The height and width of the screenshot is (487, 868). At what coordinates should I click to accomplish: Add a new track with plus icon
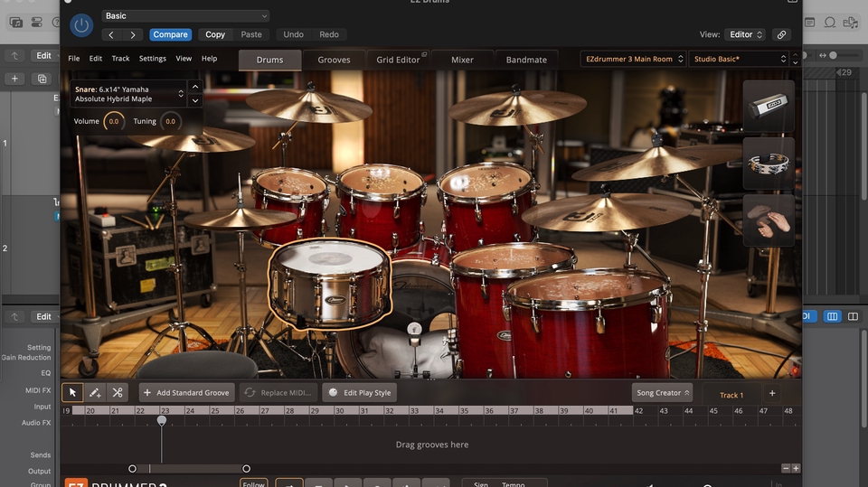click(x=771, y=394)
